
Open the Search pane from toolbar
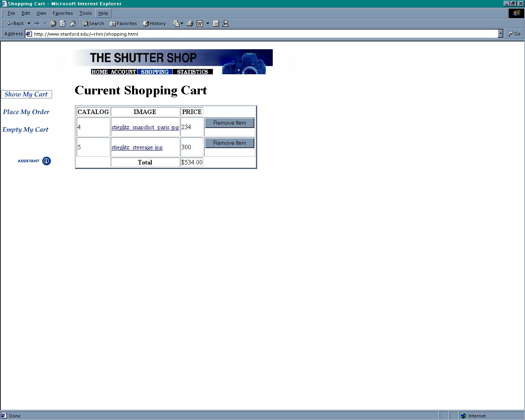pos(93,23)
